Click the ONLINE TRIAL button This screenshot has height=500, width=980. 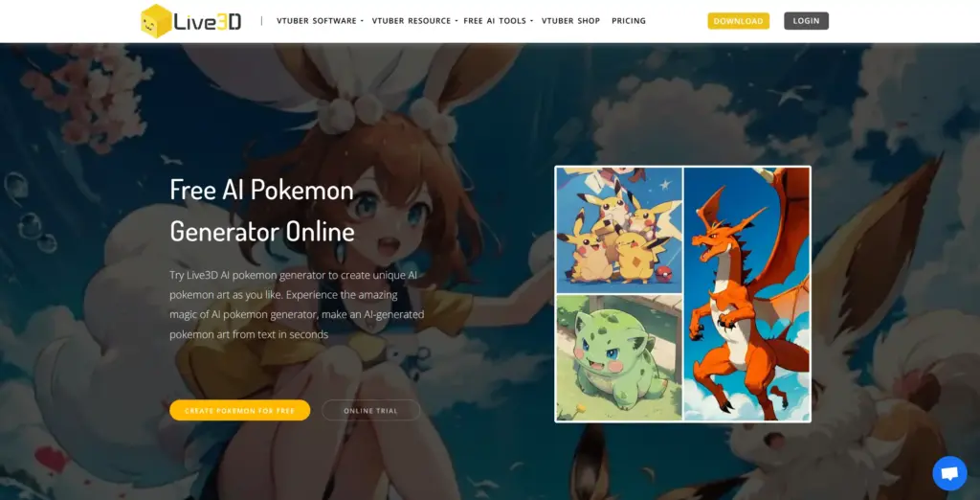pyautogui.click(x=370, y=411)
